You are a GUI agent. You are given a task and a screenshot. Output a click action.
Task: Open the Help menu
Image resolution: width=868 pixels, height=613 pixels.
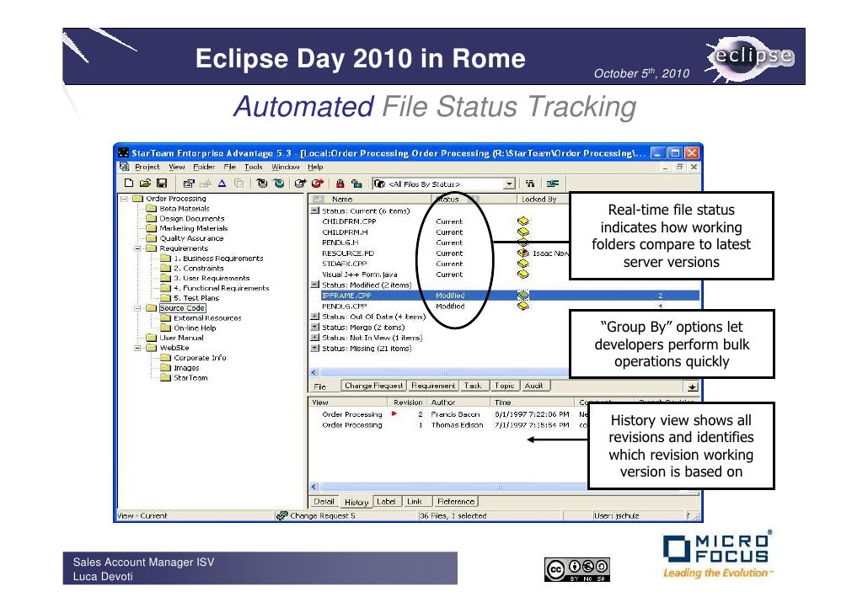315,167
